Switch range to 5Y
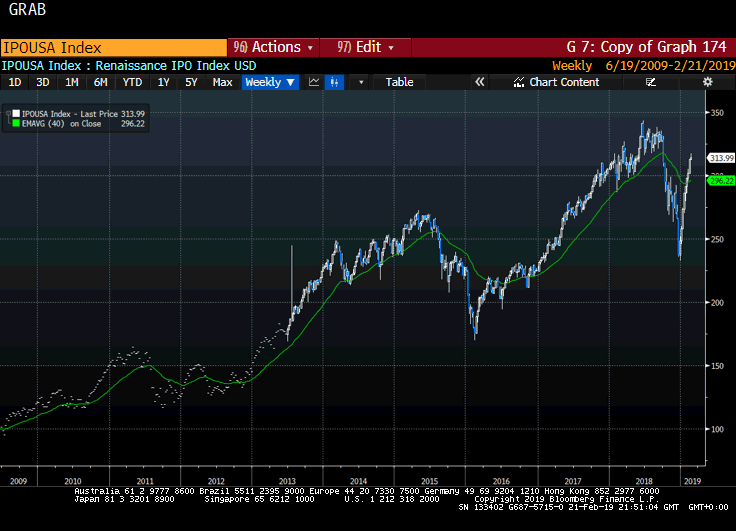Image resolution: width=736 pixels, height=531 pixels. (x=191, y=82)
